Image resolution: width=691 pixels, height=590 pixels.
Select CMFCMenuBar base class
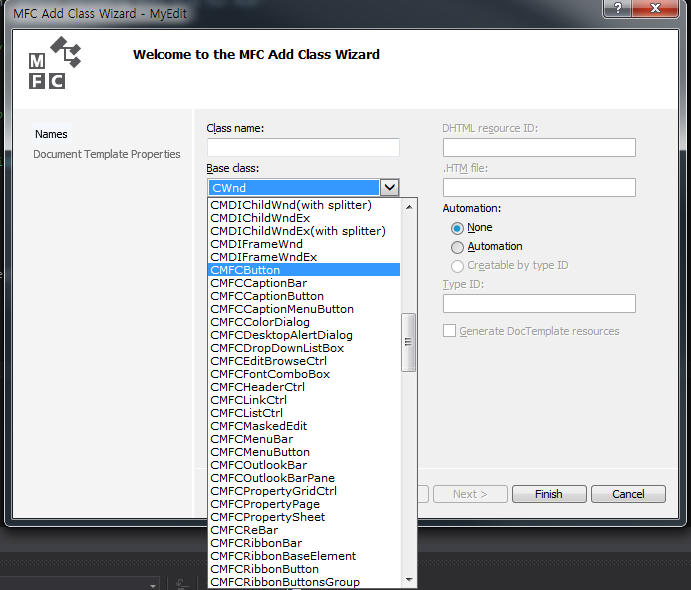point(304,439)
